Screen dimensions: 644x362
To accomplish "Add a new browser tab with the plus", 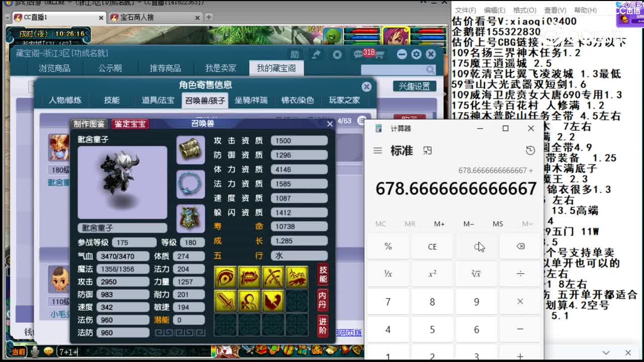I will [x=209, y=17].
